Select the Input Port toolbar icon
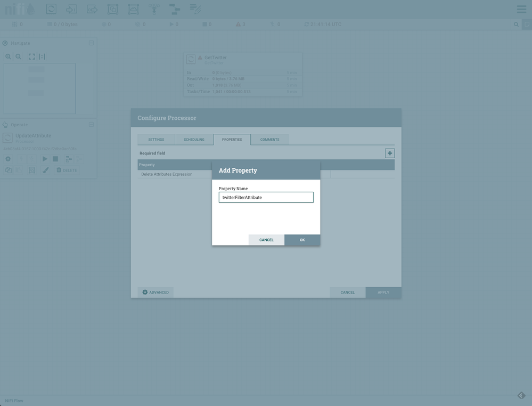532x406 pixels. [71, 9]
